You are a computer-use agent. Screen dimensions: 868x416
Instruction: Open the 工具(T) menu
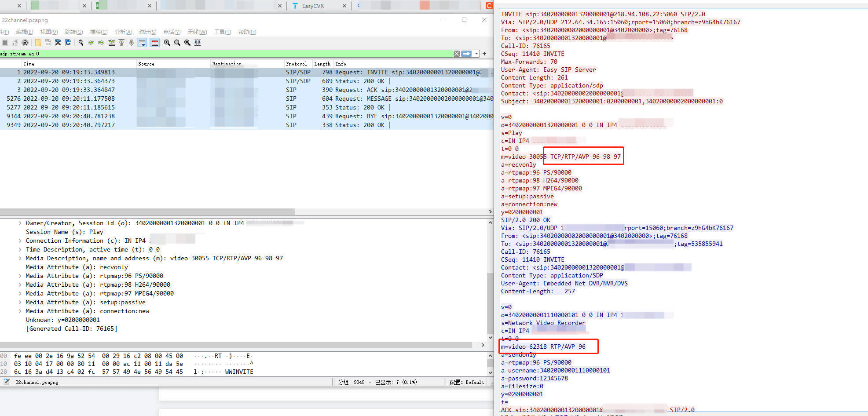pyautogui.click(x=223, y=32)
